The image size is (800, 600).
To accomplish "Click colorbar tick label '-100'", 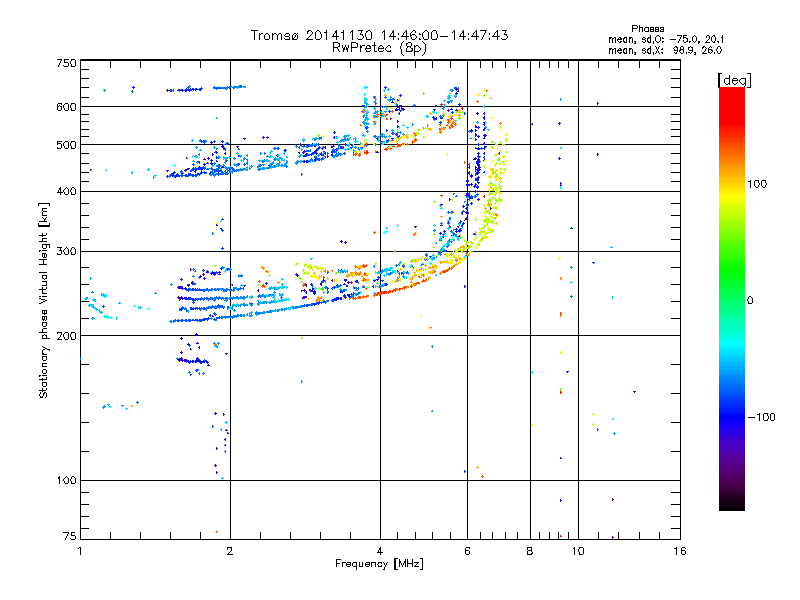I will click(x=761, y=417).
